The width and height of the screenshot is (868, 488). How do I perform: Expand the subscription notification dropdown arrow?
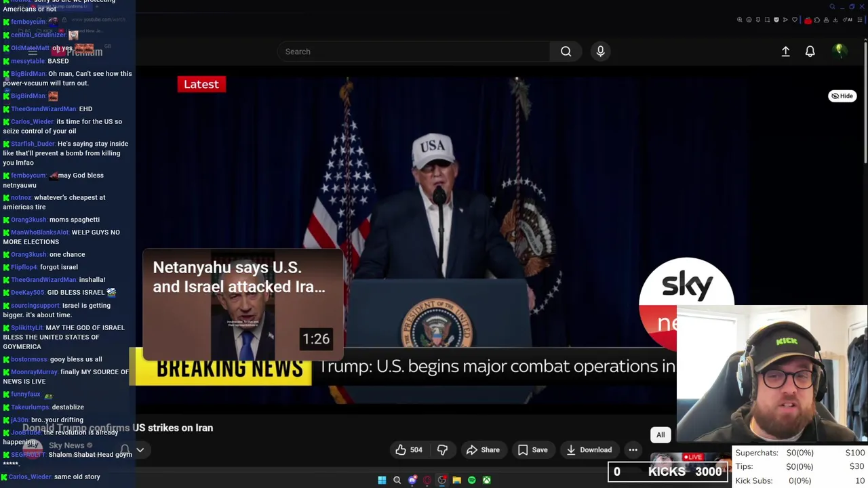[x=140, y=450]
